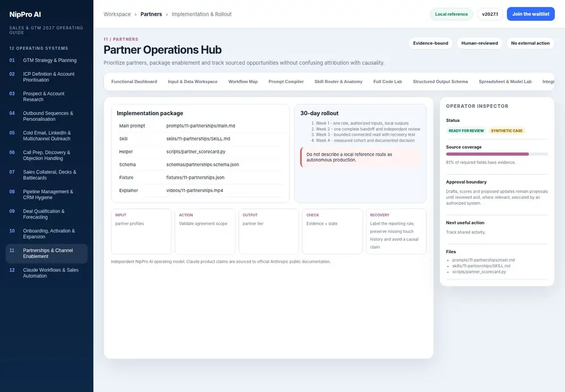Click scripts/partner_scorecard.py in Implementation package
565x392 pixels.
pos(195,152)
